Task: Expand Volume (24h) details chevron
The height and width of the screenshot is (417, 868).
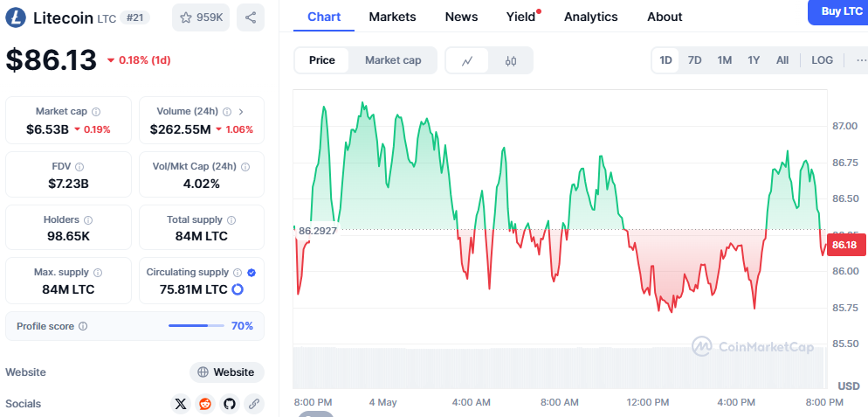Action: pyautogui.click(x=241, y=112)
